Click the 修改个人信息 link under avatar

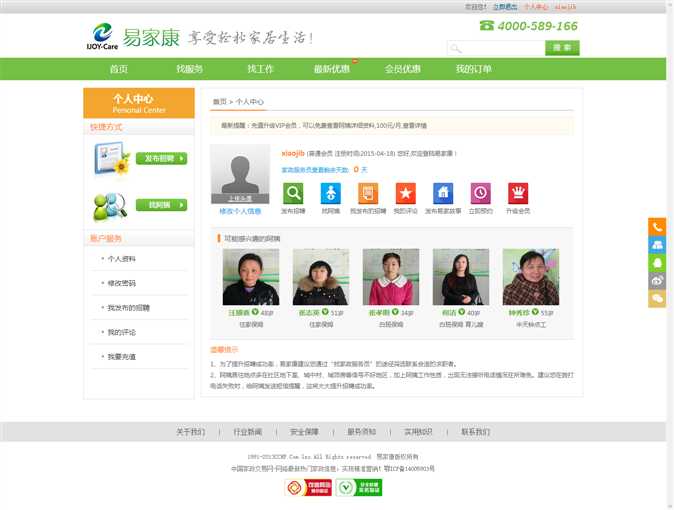pyautogui.click(x=240, y=211)
